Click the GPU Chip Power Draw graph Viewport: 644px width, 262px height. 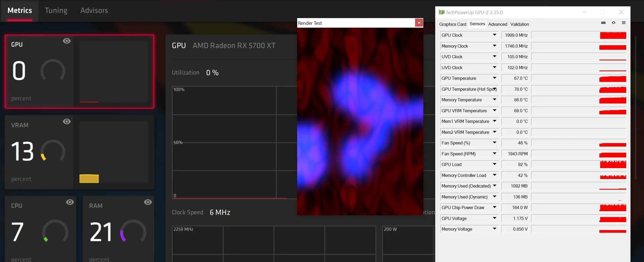coord(579,207)
